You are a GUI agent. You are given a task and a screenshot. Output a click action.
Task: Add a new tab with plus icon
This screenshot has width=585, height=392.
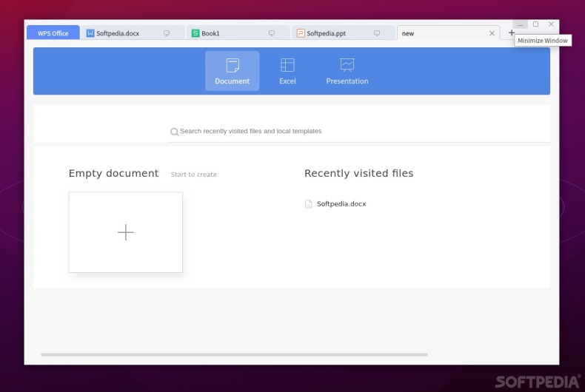point(511,33)
